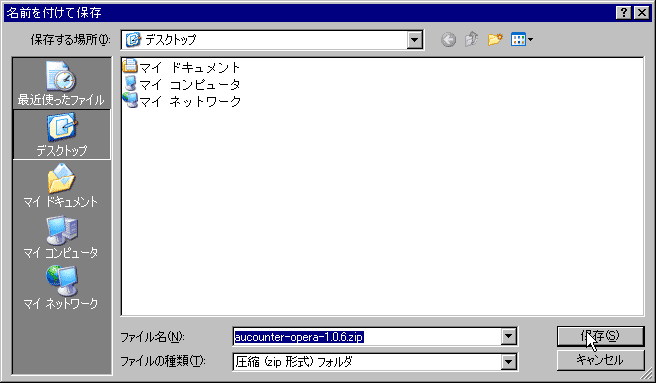Screen dimensions: 656x383
Task: Close the save dialog window
Action: [642, 13]
